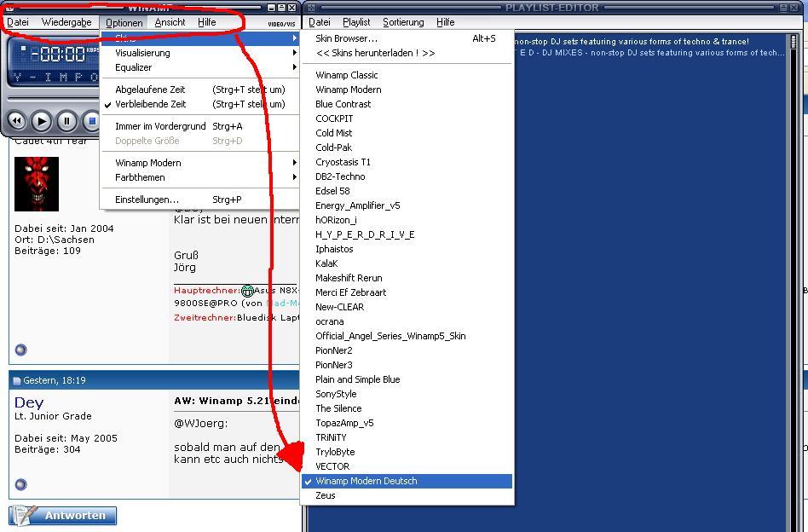
Task: Click the user status icon under Beiträge: 109
Action: (x=20, y=350)
